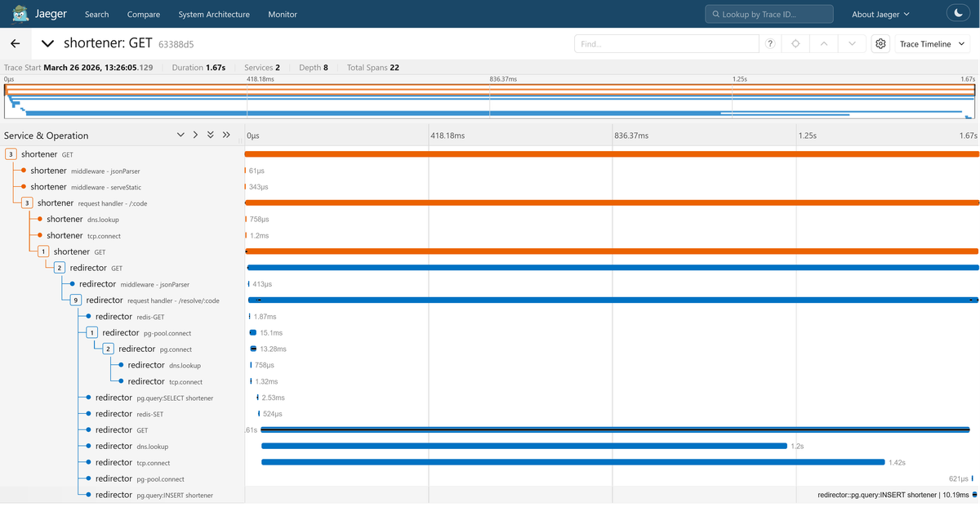The image size is (980, 507).
Task: Open the Monitor page
Action: (x=283, y=14)
